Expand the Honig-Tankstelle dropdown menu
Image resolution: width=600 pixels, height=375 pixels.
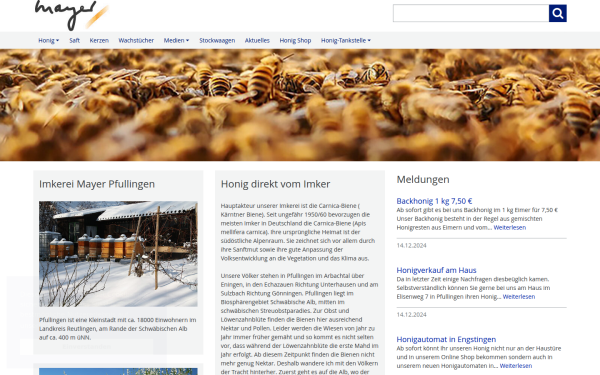(346, 40)
